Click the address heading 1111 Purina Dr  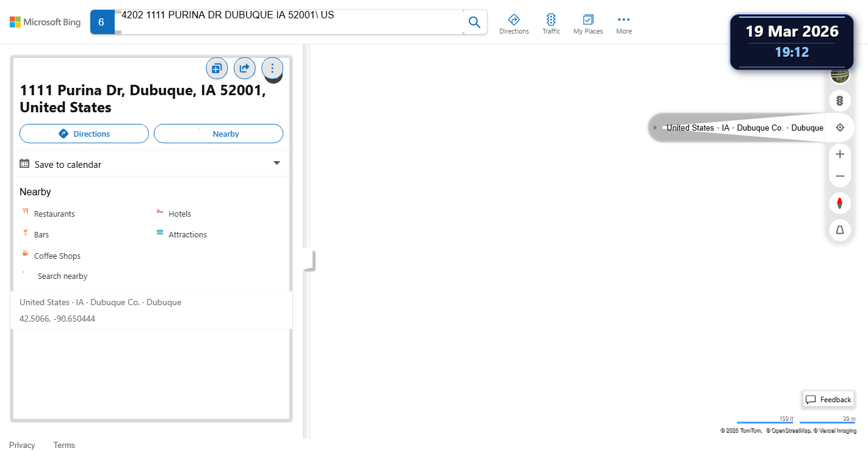pos(142,99)
